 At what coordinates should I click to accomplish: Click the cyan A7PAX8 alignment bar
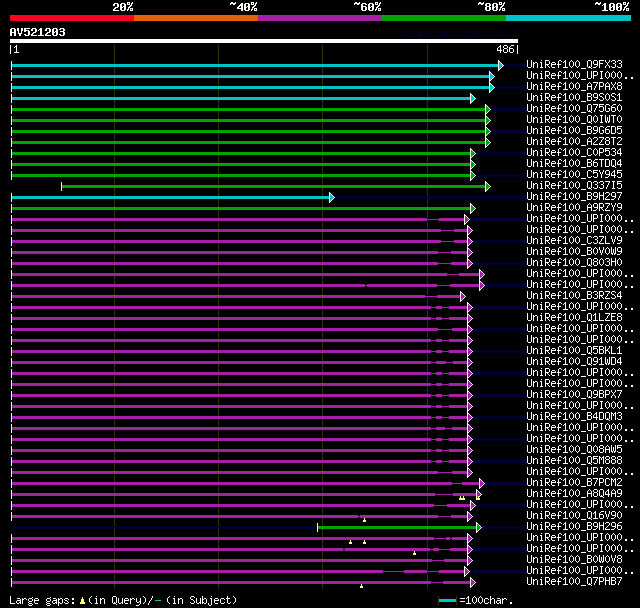251,87
